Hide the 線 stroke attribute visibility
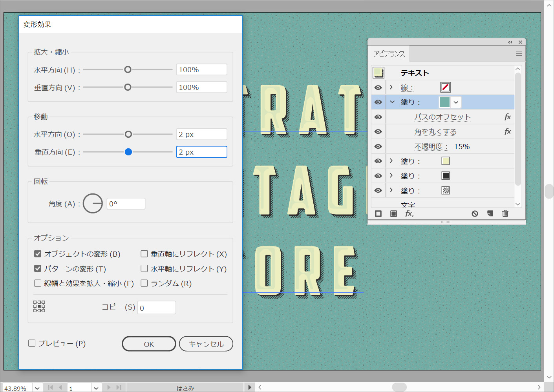 [378, 88]
